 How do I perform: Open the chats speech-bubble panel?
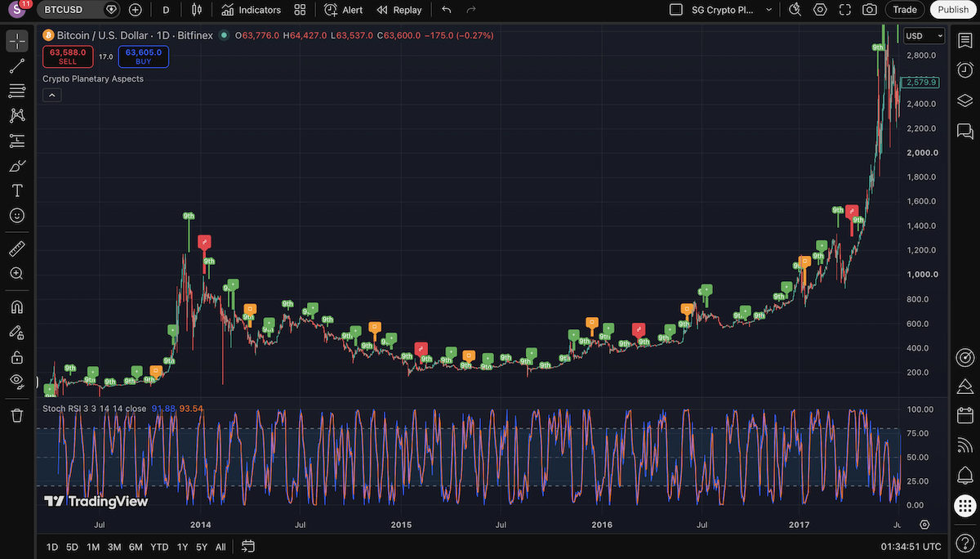coord(964,132)
